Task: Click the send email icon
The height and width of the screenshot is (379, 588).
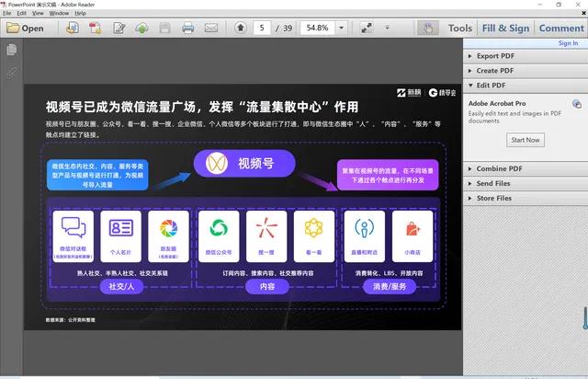Action: coord(211,28)
